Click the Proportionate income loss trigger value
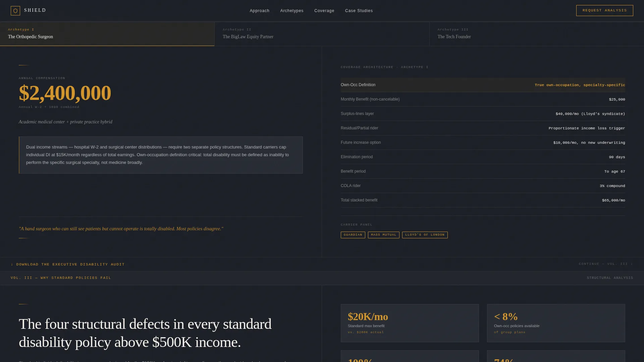 (587, 128)
